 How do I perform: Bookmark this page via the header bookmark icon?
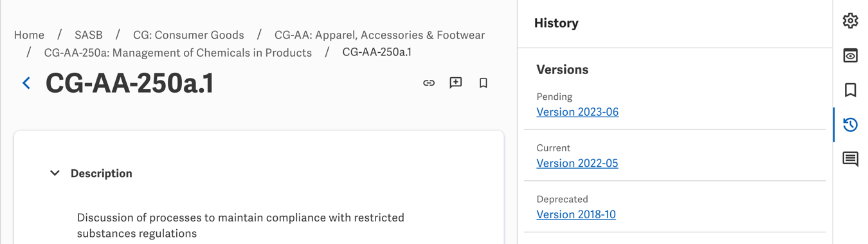pos(483,83)
